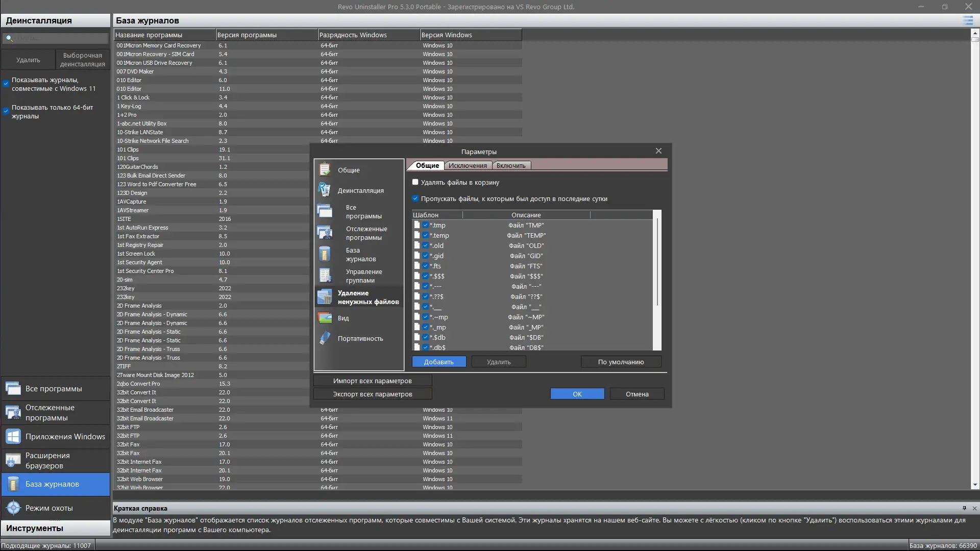
Task: Open the Включить tab
Action: (511, 165)
